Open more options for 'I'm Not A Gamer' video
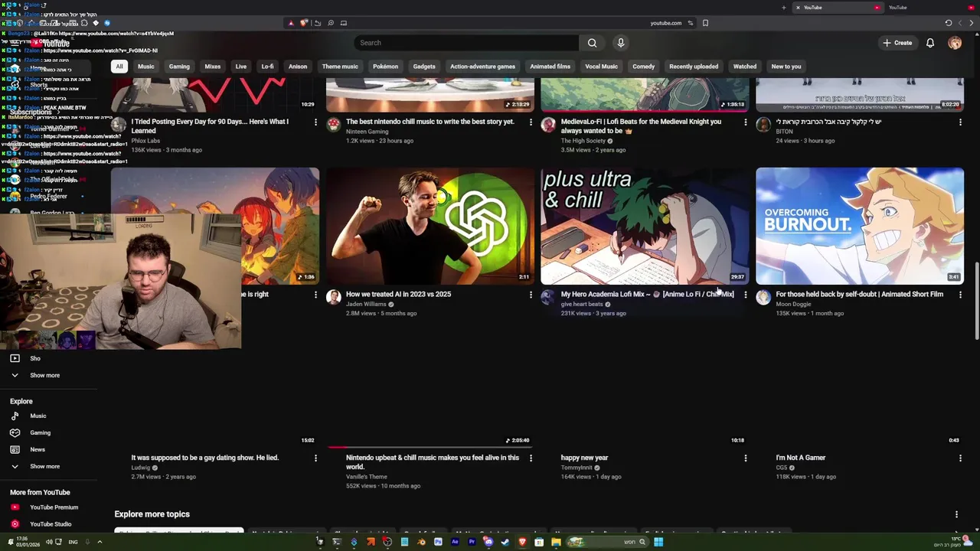The width and height of the screenshot is (980, 551). (960, 458)
